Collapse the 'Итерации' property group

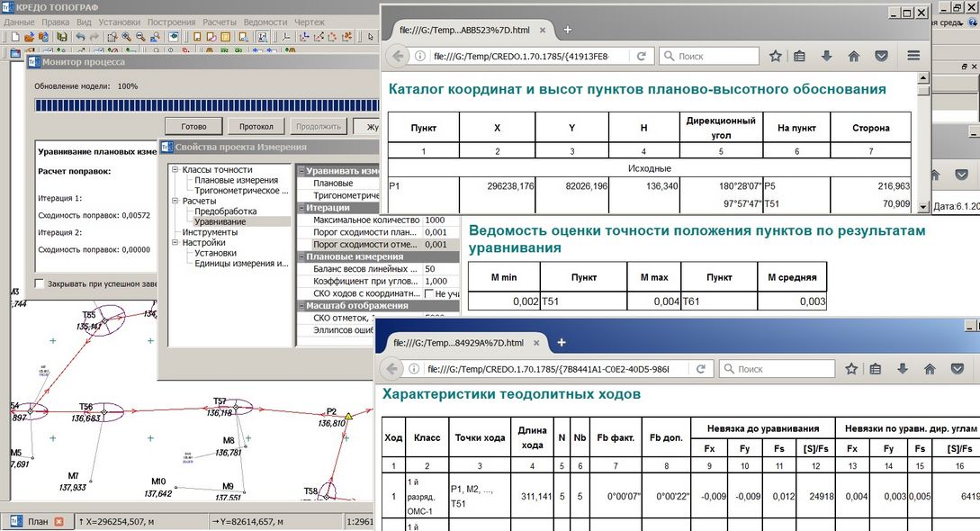point(301,208)
